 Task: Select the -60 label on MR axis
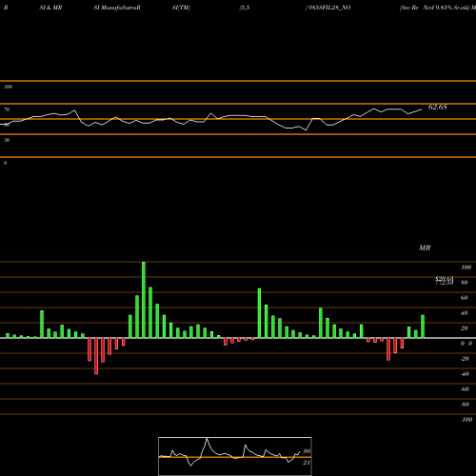click(465, 389)
